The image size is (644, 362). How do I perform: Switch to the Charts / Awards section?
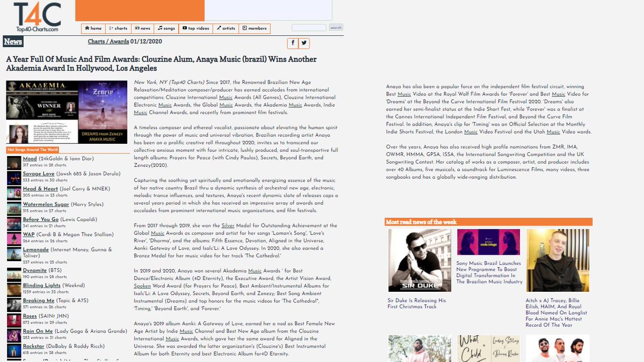coord(108,41)
